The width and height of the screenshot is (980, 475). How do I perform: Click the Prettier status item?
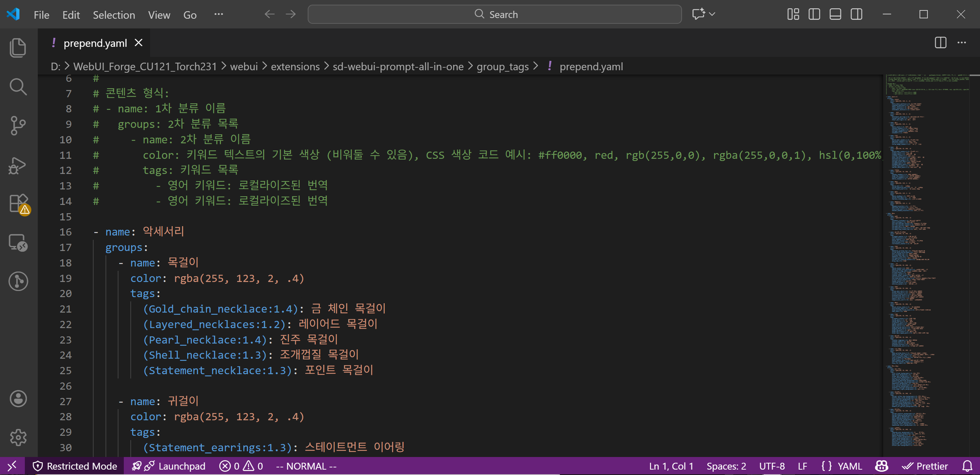pyautogui.click(x=925, y=466)
